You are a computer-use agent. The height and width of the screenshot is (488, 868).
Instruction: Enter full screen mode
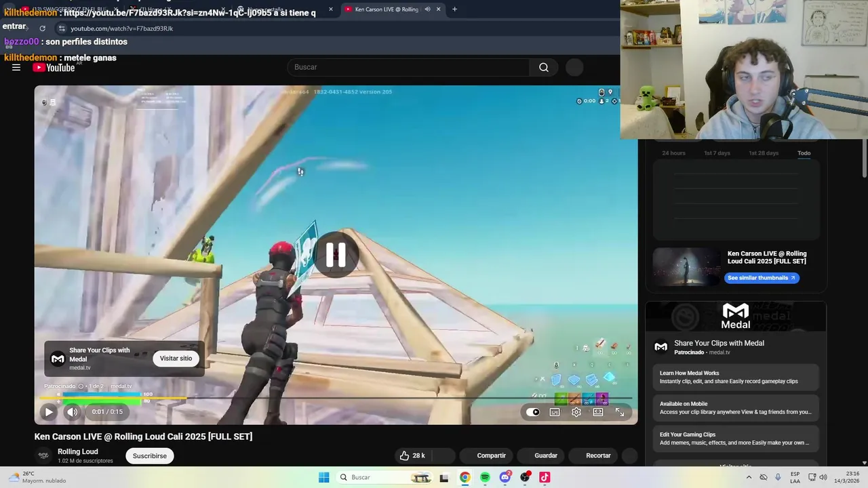[620, 411]
